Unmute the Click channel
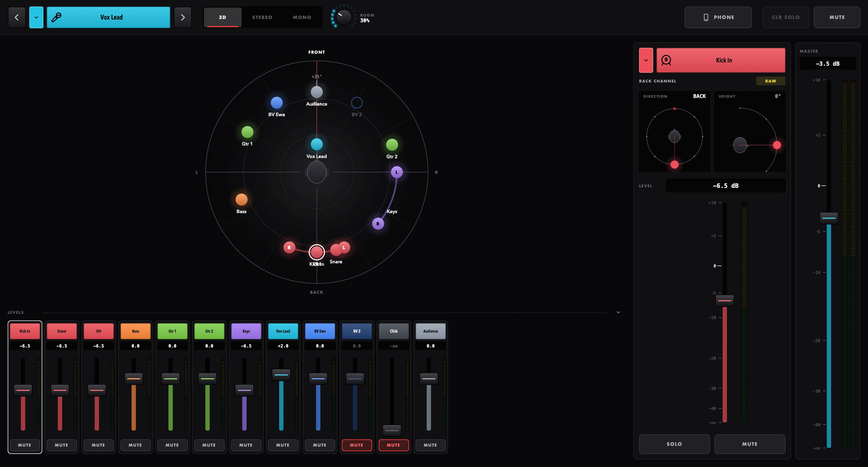Screen dimensions: 868x467 (394, 445)
